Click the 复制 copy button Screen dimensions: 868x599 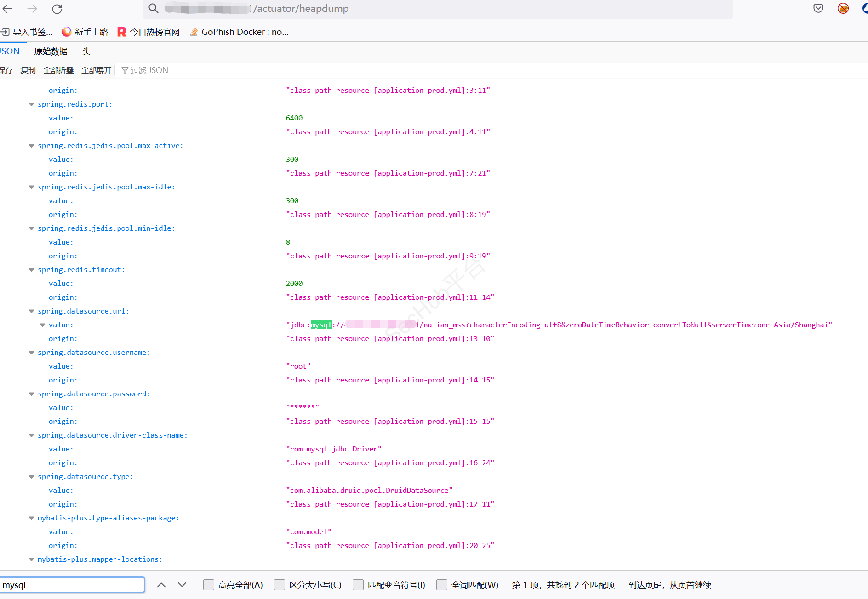coord(28,70)
